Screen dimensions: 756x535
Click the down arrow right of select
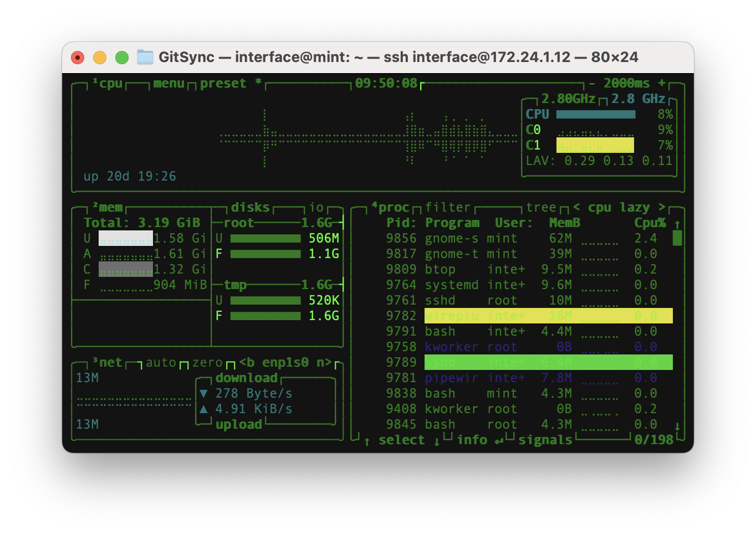[437, 441]
